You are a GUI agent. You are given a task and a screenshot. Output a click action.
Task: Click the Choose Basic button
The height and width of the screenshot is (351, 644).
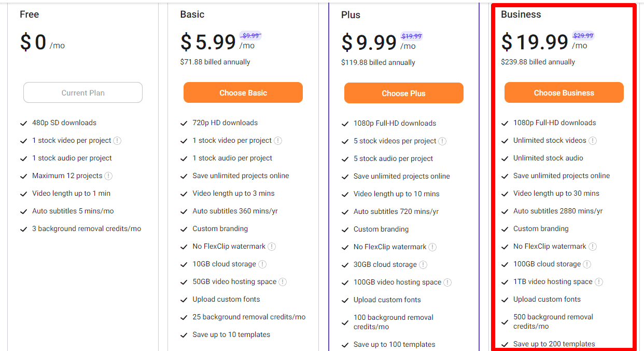(243, 92)
